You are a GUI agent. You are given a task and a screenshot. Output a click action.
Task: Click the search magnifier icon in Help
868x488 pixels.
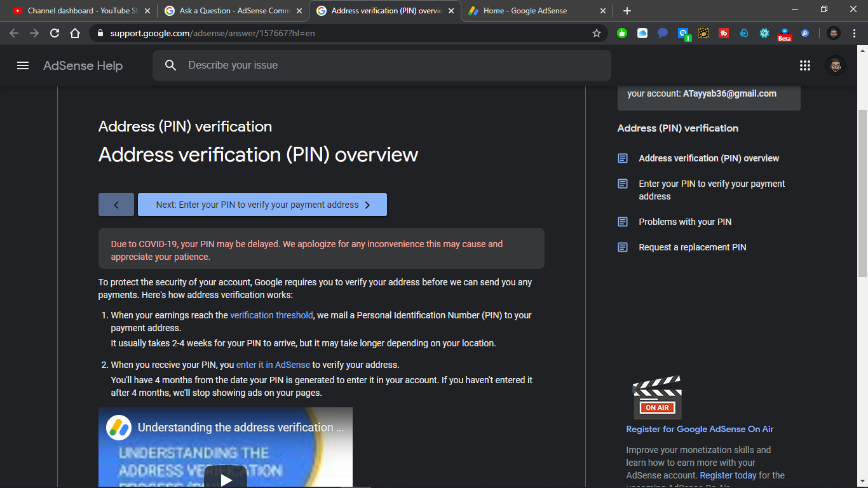coord(170,65)
